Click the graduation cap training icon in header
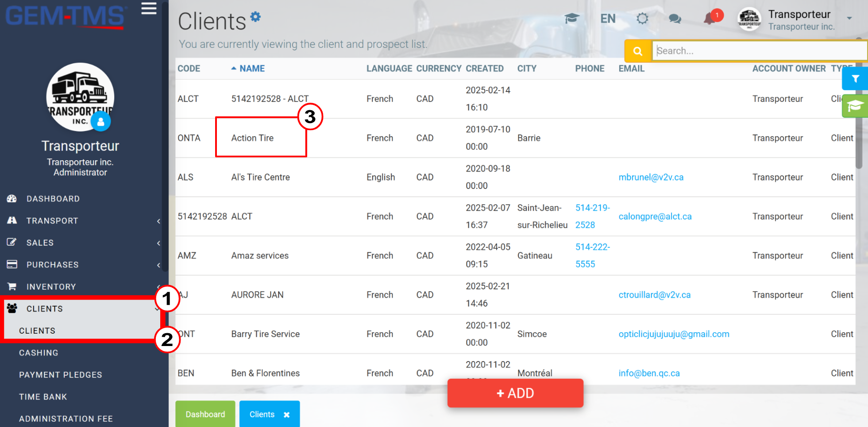This screenshot has width=868, height=427. [x=572, y=18]
